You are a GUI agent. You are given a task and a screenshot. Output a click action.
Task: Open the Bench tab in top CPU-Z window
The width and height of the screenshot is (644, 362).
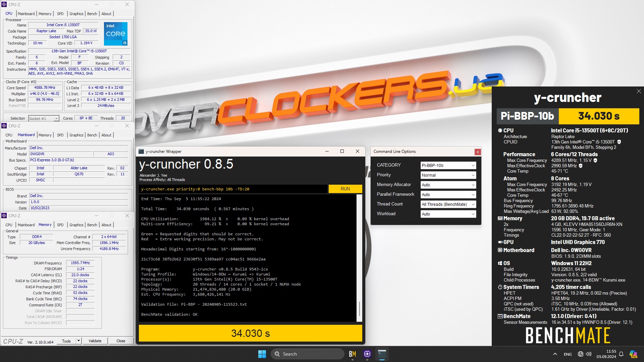(92, 14)
